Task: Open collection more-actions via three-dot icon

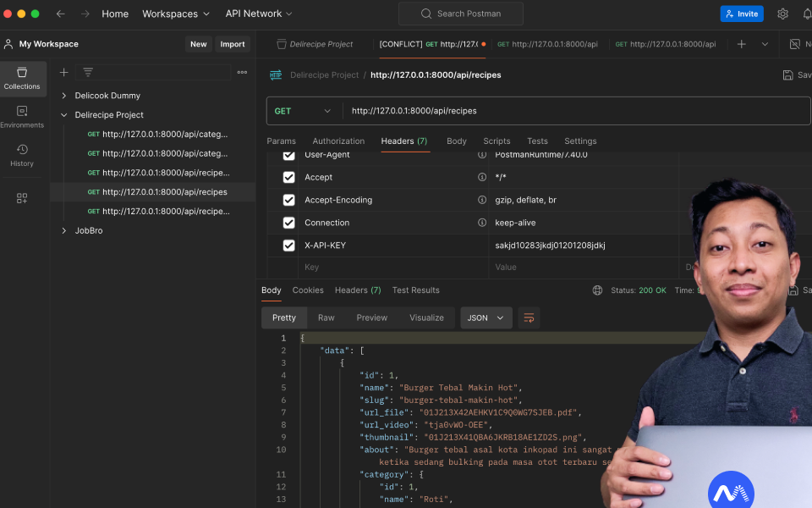Action: tap(242, 72)
